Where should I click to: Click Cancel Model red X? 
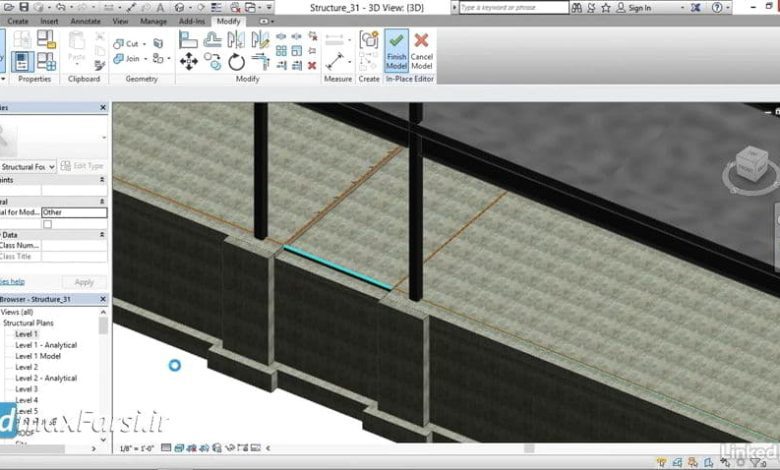point(421,51)
